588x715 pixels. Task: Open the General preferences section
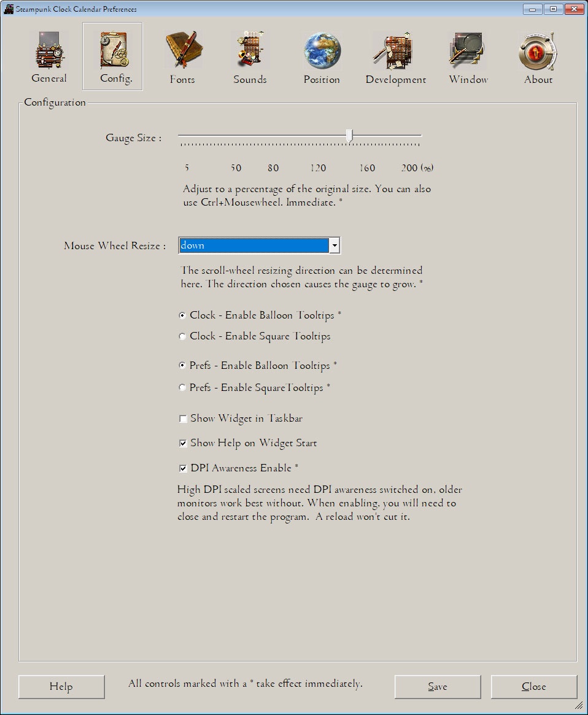pos(48,55)
